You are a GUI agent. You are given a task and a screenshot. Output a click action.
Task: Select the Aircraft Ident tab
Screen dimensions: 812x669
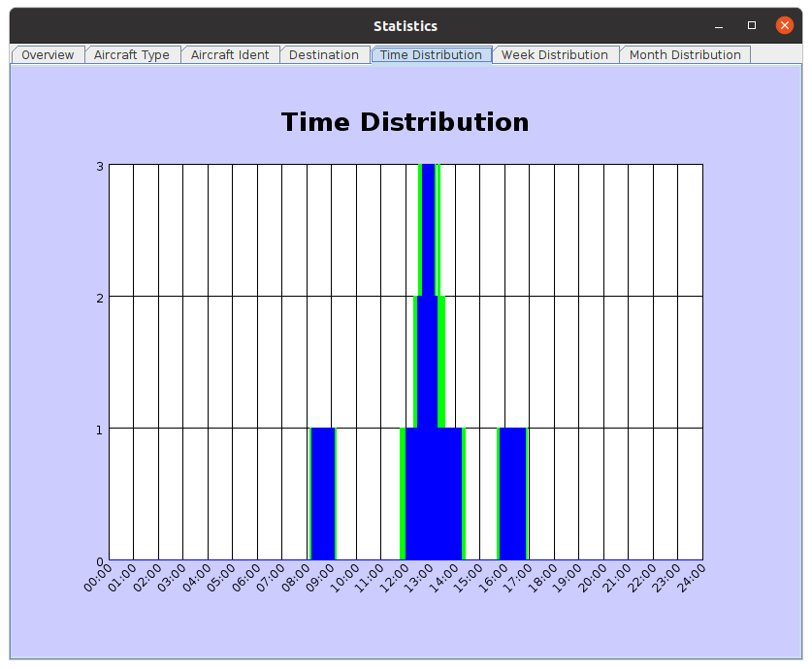tap(230, 55)
